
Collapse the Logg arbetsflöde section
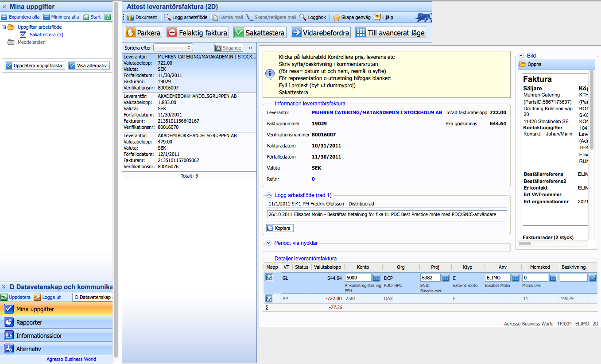(269, 195)
